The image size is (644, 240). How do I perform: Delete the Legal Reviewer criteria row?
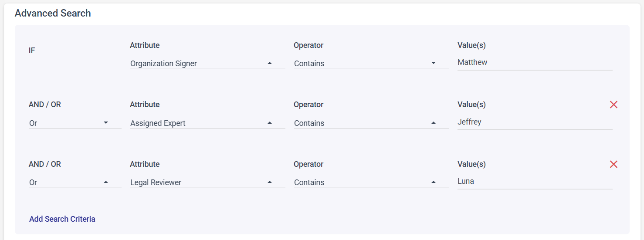[x=613, y=164]
